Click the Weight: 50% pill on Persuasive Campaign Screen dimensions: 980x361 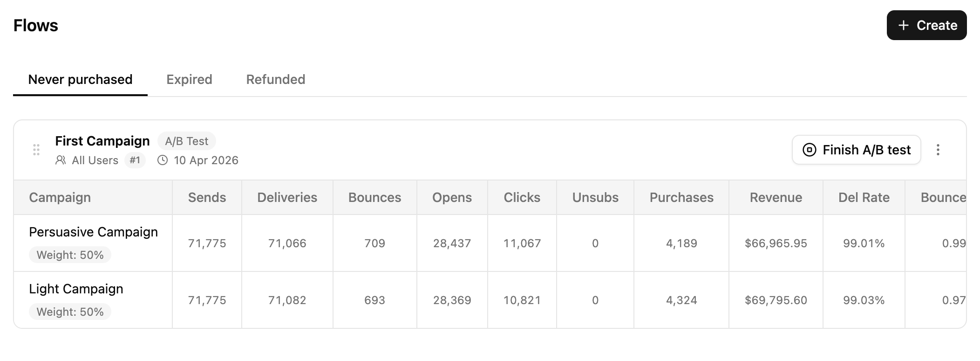[x=70, y=255]
